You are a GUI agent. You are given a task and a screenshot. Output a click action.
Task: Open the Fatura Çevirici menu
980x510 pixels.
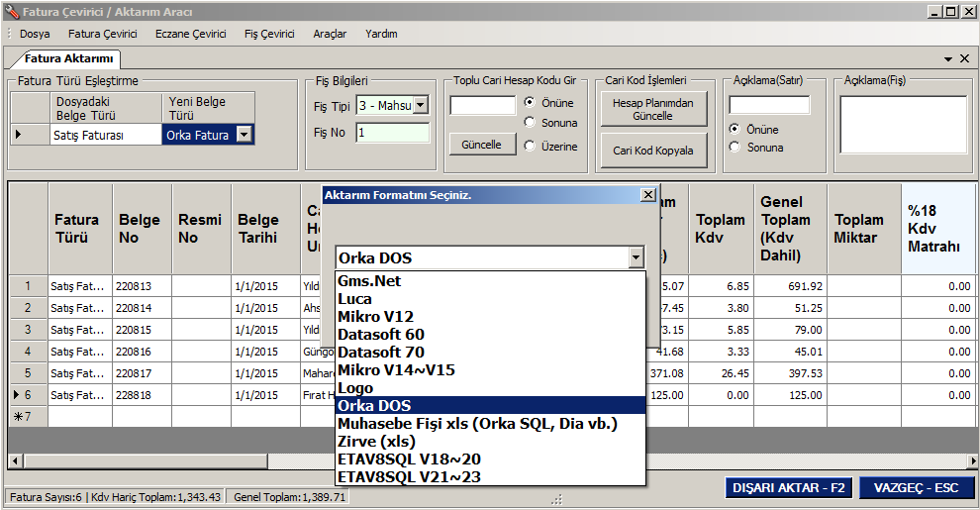pos(103,34)
